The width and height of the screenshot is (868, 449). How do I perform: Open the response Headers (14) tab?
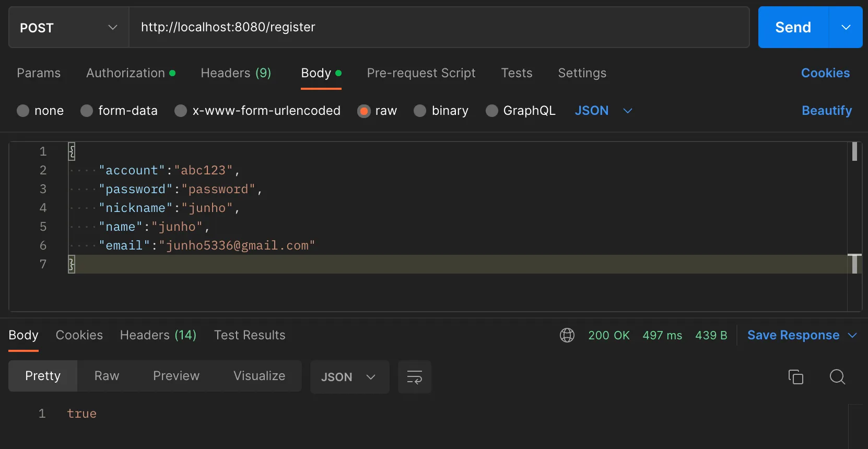point(158,335)
